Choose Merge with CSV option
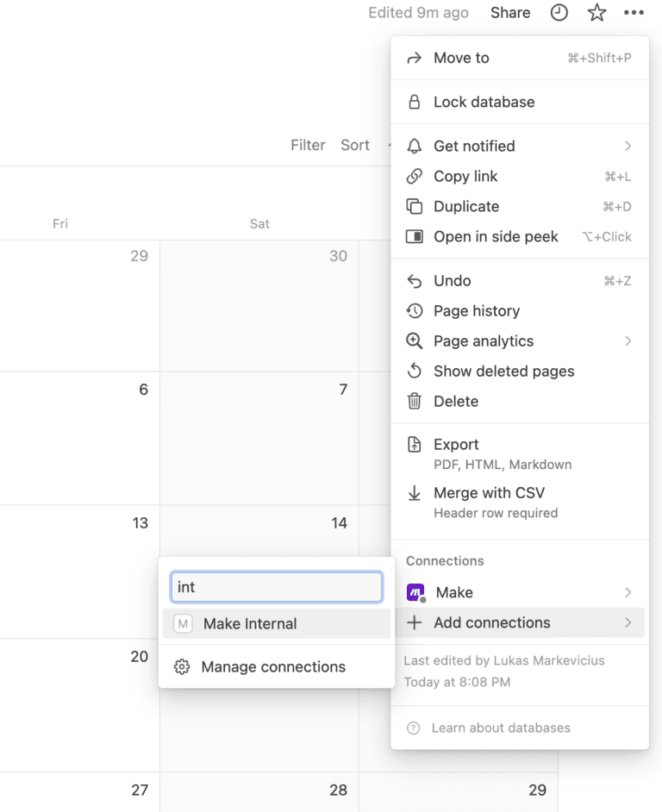The height and width of the screenshot is (812, 662). 489,493
